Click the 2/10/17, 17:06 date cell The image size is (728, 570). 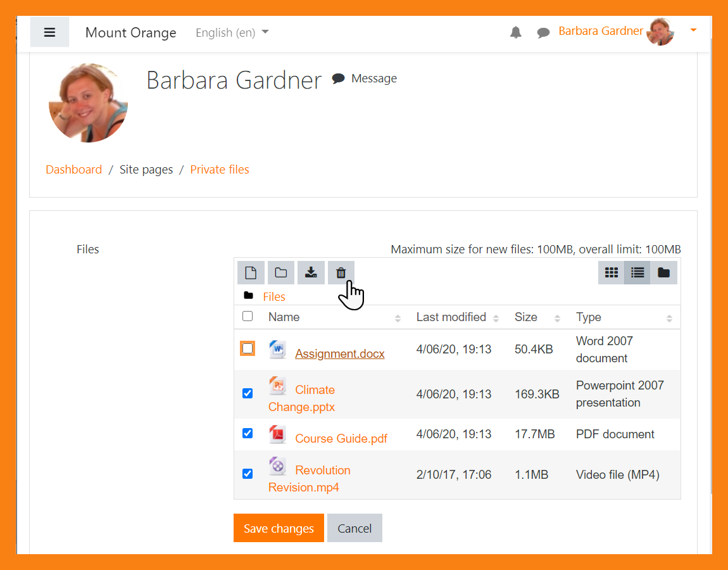(454, 475)
